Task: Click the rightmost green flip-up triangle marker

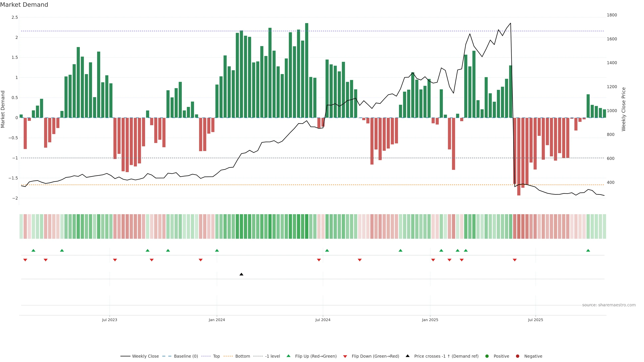Action: (588, 250)
